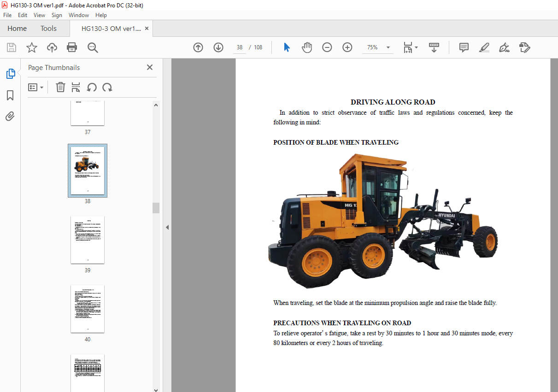Collapse the navigation pane with left arrow
This screenshot has height=392, width=558.
click(167, 227)
